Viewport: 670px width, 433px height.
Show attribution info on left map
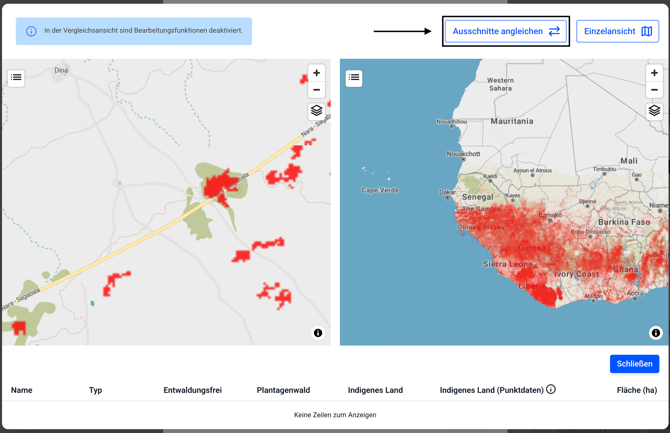click(318, 333)
